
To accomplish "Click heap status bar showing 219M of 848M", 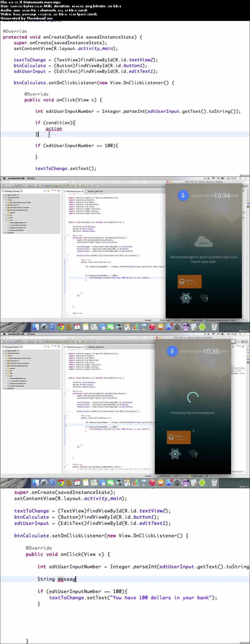I will (x=197, y=476).
